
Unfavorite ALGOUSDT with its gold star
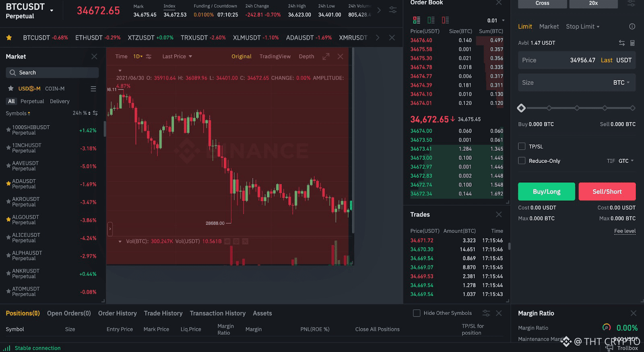pyautogui.click(x=8, y=220)
